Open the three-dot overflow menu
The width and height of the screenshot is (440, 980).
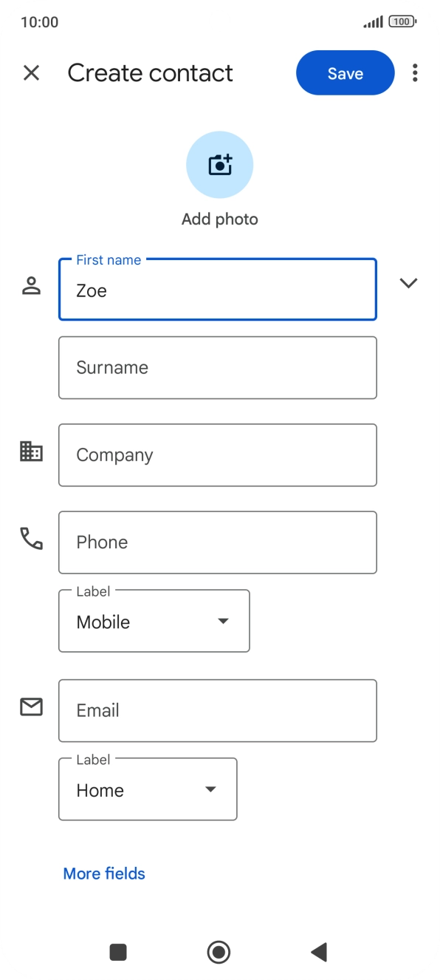(x=416, y=72)
